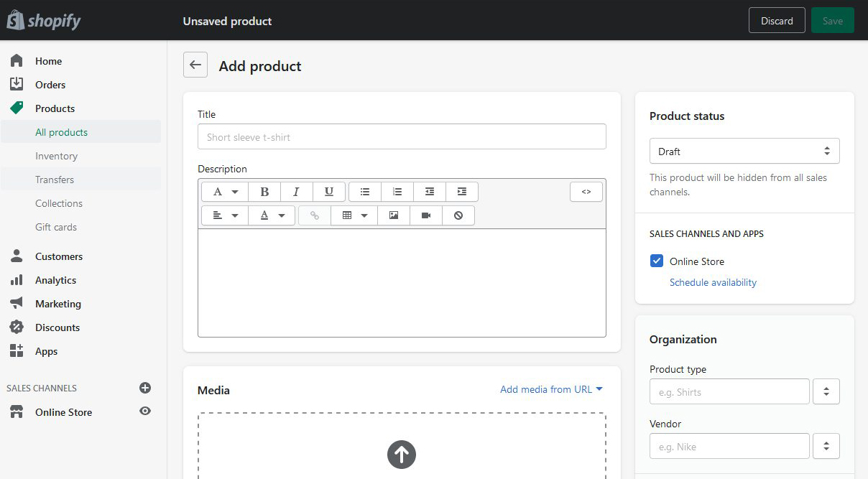868x479 pixels.
Task: Click the clear formatting icon
Action: [x=458, y=215]
